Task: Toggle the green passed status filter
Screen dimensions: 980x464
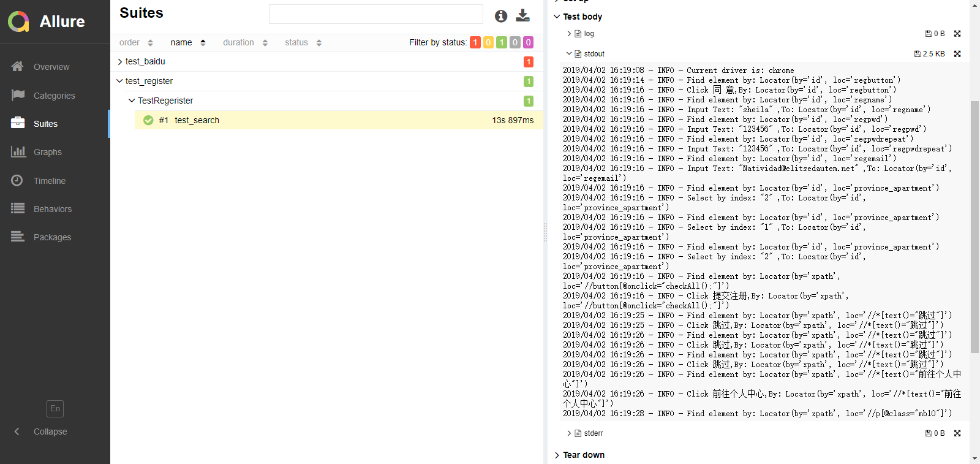Action: (502, 42)
